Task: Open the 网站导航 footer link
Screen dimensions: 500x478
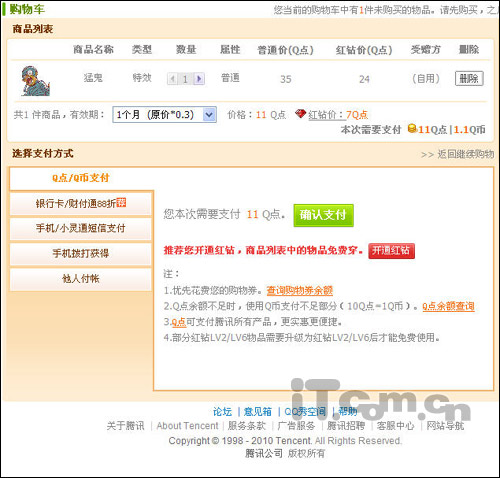Action: pos(445,426)
